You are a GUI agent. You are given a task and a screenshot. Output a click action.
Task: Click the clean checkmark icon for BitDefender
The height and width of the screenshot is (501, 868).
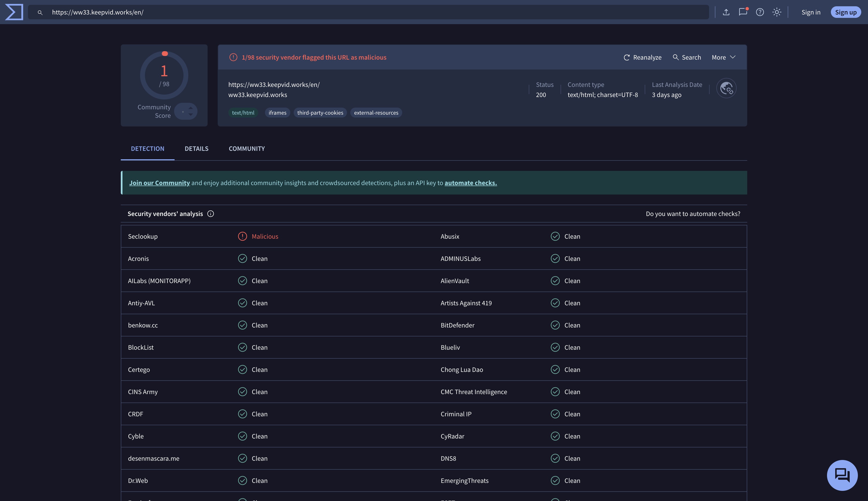(555, 325)
